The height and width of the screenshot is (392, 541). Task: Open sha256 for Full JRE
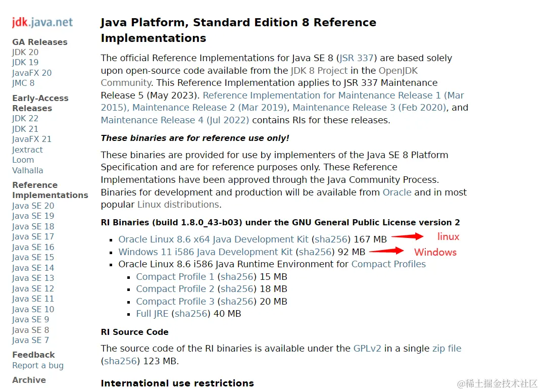(191, 314)
